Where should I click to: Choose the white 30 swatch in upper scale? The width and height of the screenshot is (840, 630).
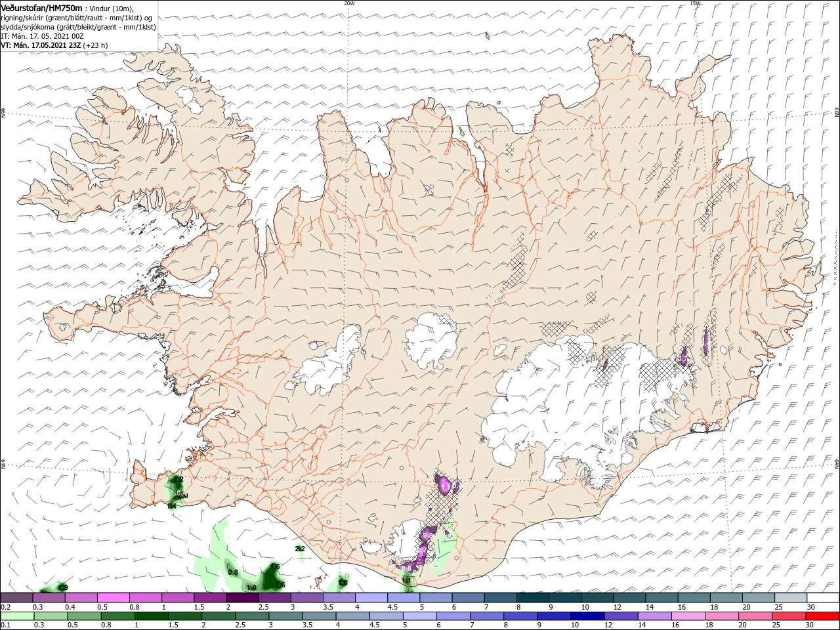pos(823,598)
